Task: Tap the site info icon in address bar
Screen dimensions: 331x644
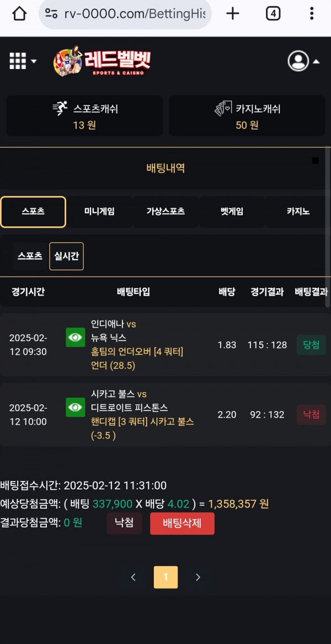Action: (51, 14)
